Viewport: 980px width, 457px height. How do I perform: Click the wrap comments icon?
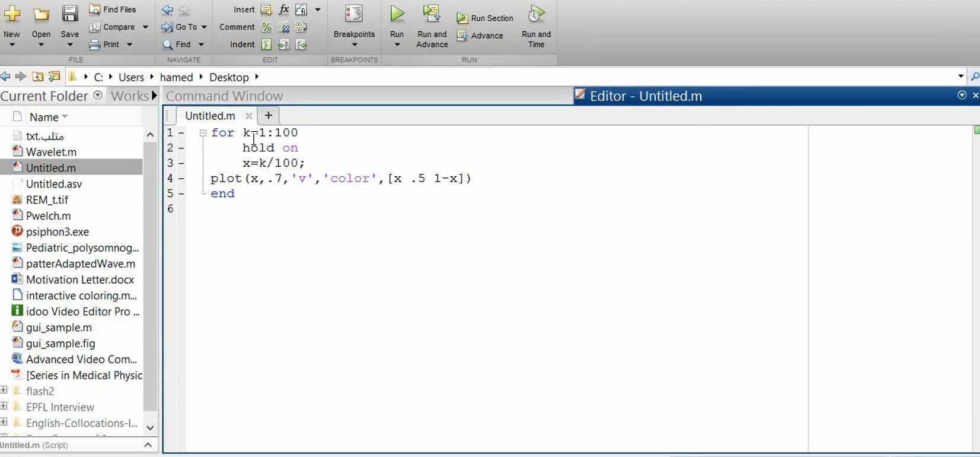301,27
